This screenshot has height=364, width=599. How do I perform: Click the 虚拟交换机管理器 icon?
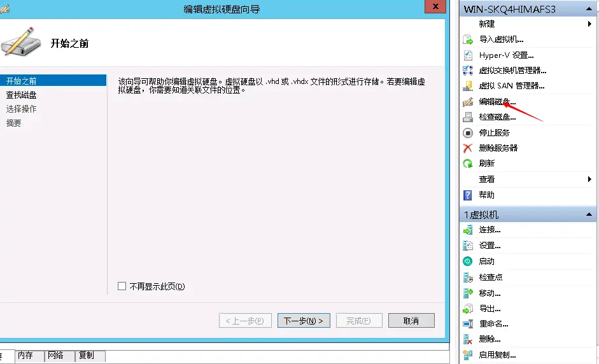pos(468,70)
